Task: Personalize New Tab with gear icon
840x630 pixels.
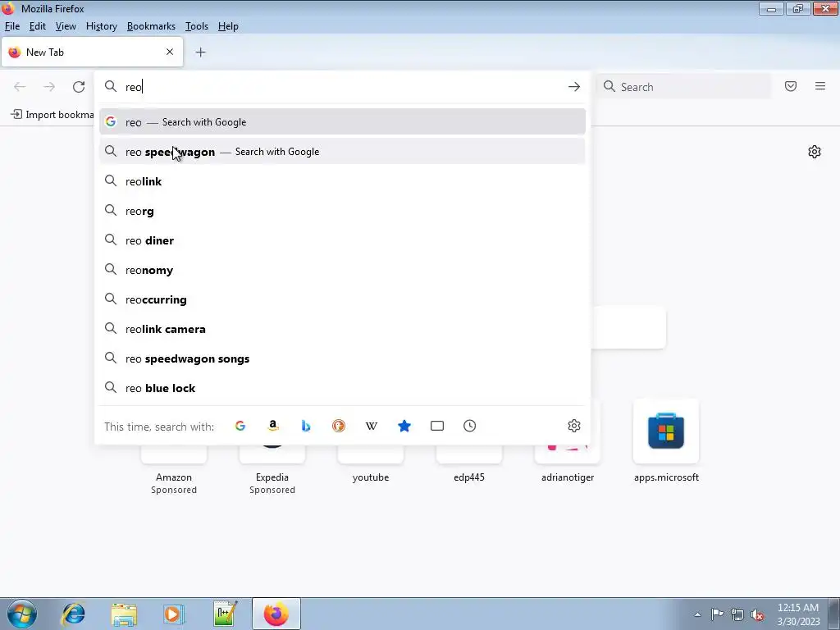Action: click(x=815, y=152)
